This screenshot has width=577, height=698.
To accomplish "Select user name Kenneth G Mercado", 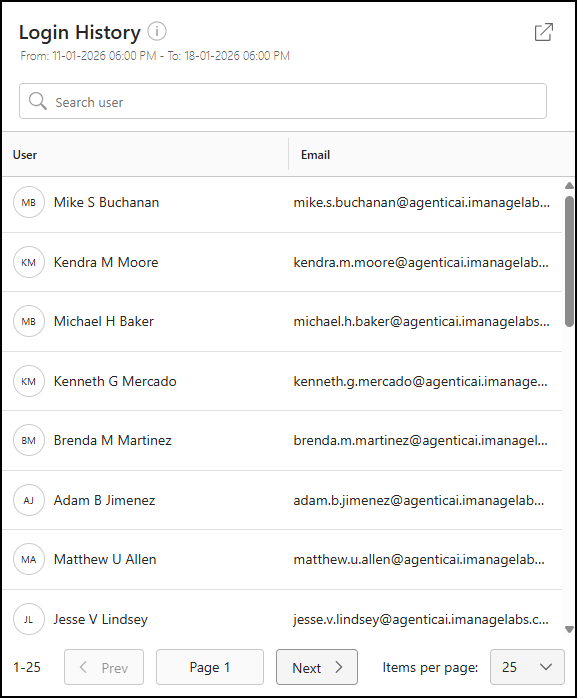I will point(115,381).
